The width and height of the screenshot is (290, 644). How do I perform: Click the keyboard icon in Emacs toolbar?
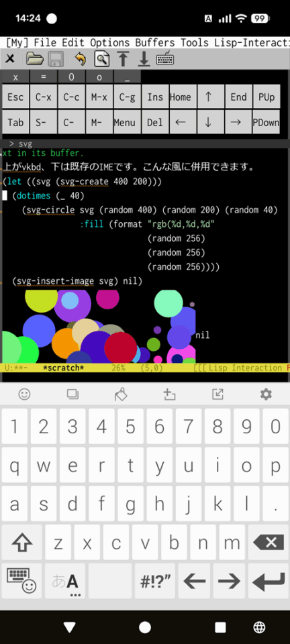164,59
